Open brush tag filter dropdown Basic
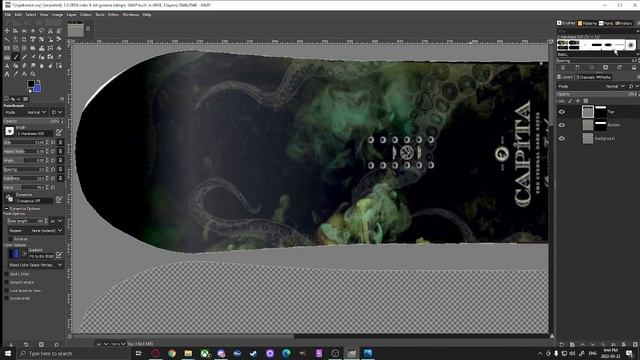Viewport: 640px width, 360px height. tap(598, 54)
